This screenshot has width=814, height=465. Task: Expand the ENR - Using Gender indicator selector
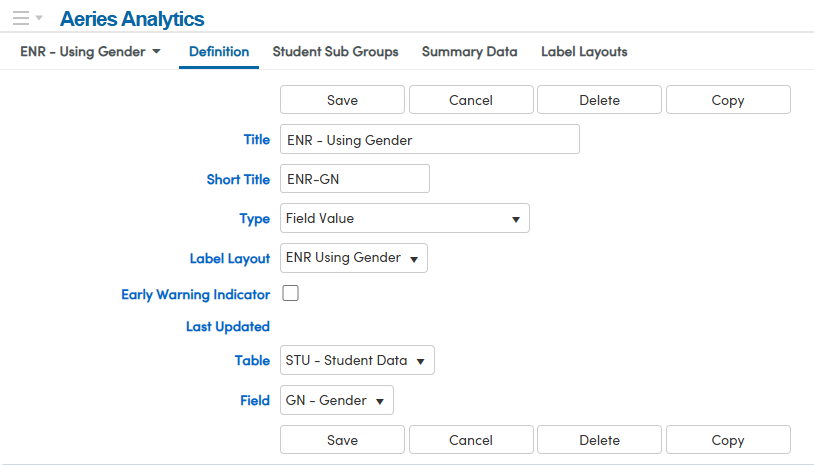coord(90,51)
